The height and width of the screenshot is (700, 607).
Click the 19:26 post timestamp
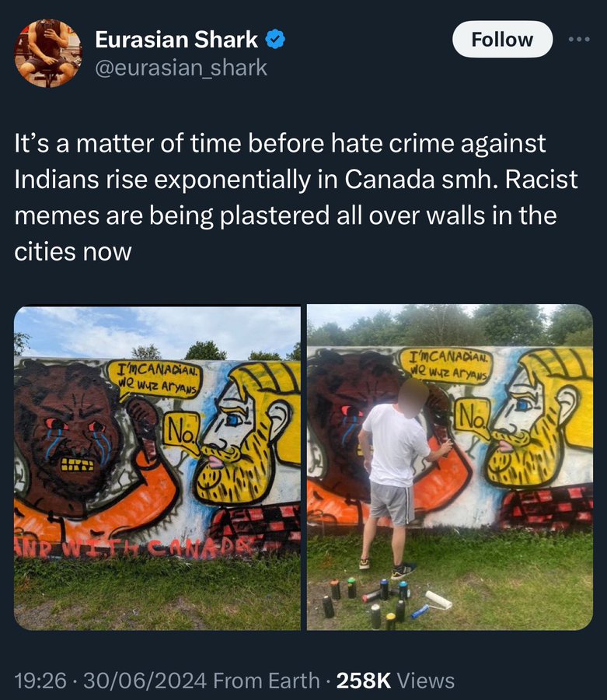click(x=40, y=681)
